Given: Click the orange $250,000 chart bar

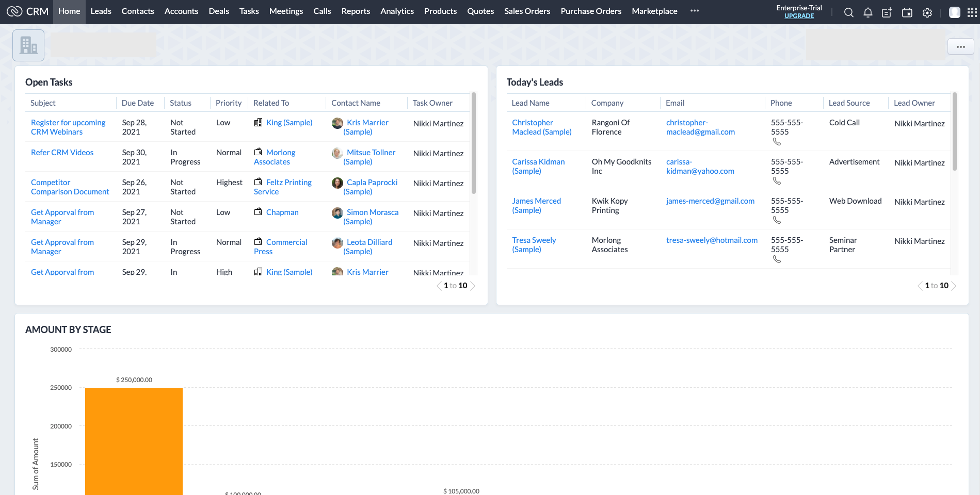Looking at the screenshot, I should (134, 441).
